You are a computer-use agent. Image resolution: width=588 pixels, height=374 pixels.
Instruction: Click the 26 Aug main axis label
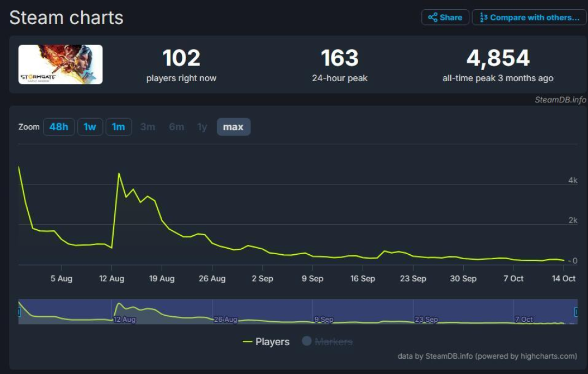click(x=212, y=278)
